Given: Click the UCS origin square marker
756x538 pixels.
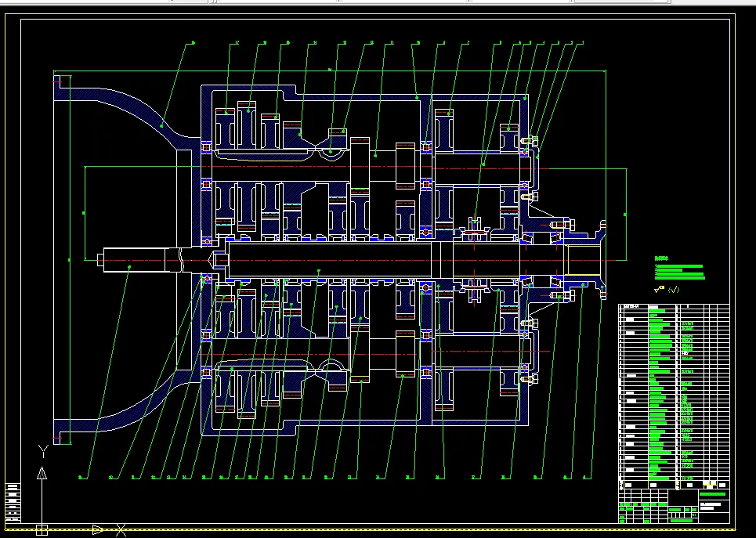Looking at the screenshot, I should point(42,530).
